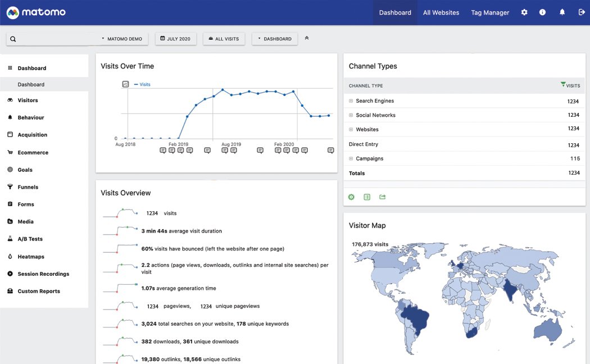Screen dimensions: 590x364
Task: Click the 176,873 visits map label
Action: pyautogui.click(x=370, y=244)
